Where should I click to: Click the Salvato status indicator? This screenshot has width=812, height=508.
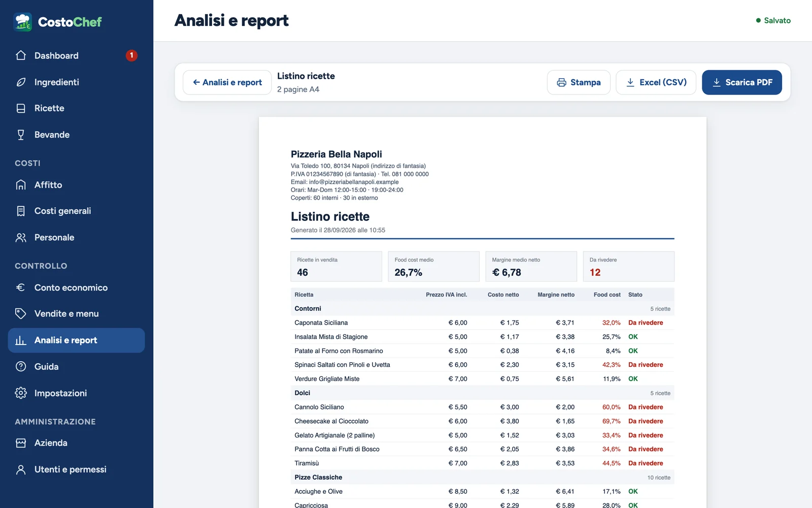773,20
